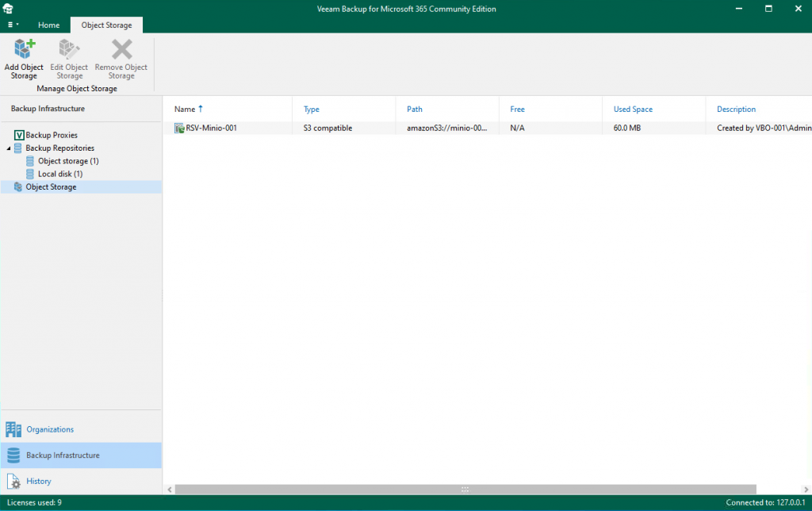The image size is (812, 511).
Task: Select the Backup Proxies node icon
Action: 18,135
